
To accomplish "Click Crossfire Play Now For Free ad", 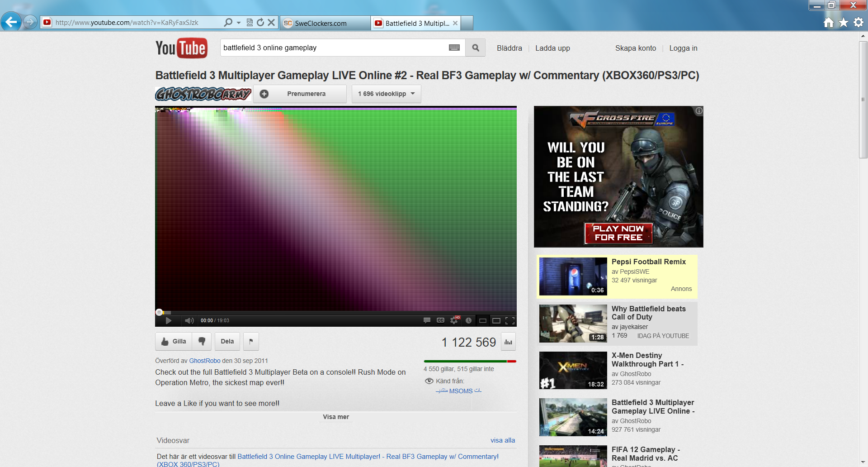I will pos(618,233).
